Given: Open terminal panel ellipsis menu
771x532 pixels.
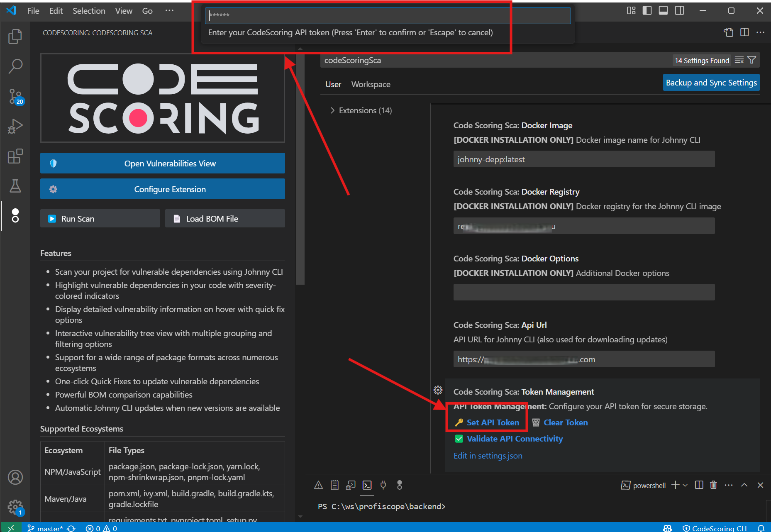Looking at the screenshot, I should 729,485.
